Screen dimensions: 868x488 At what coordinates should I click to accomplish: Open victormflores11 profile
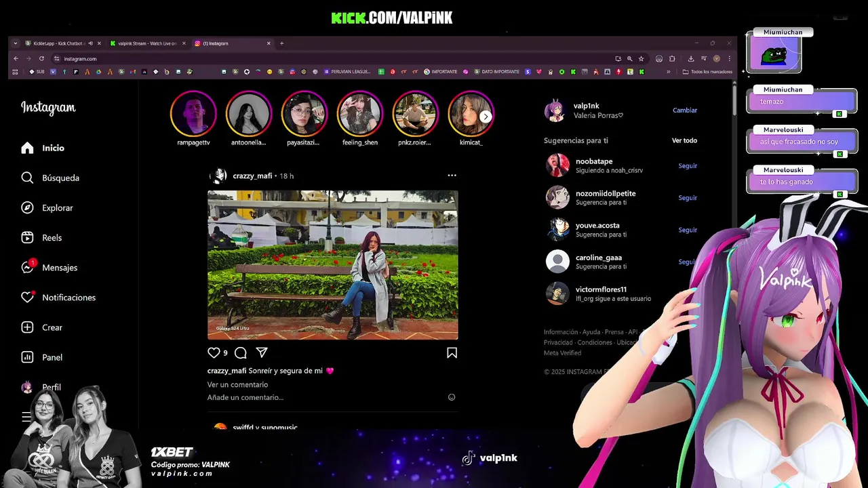click(601, 289)
